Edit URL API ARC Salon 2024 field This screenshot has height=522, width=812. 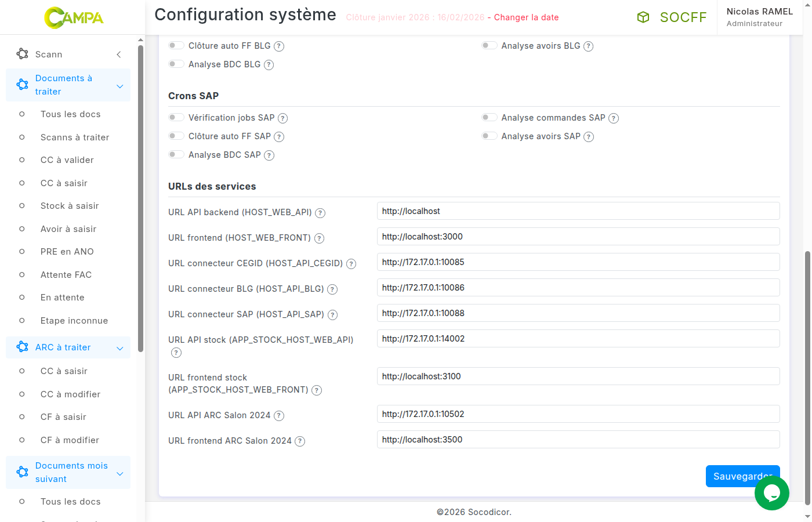578,414
